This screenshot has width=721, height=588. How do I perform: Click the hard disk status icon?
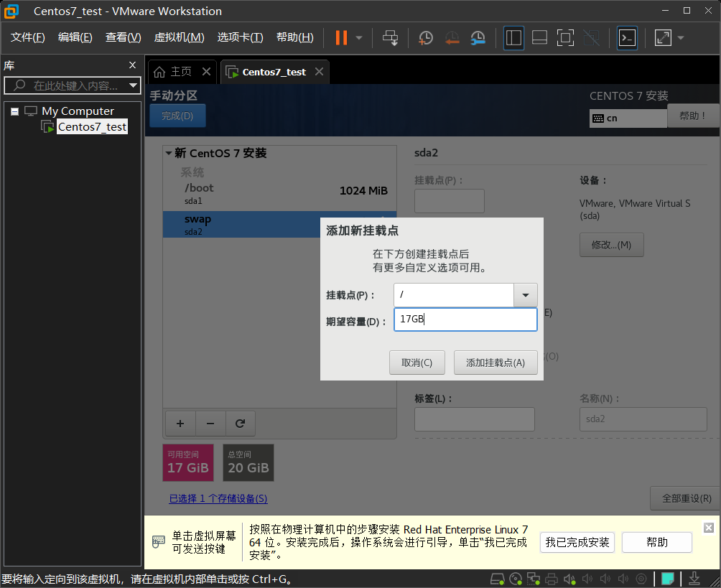tap(497, 579)
